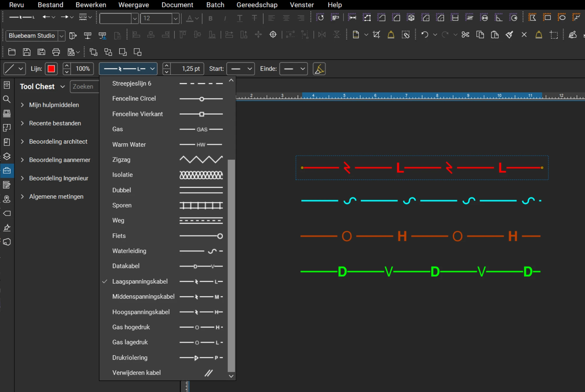Click the Open folder icon
The image size is (585, 392).
pyautogui.click(x=12, y=52)
